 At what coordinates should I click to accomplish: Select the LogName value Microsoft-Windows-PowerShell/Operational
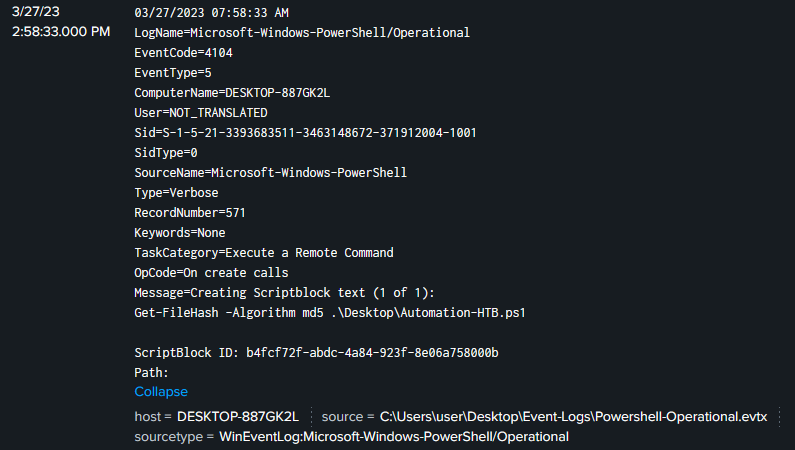click(330, 32)
